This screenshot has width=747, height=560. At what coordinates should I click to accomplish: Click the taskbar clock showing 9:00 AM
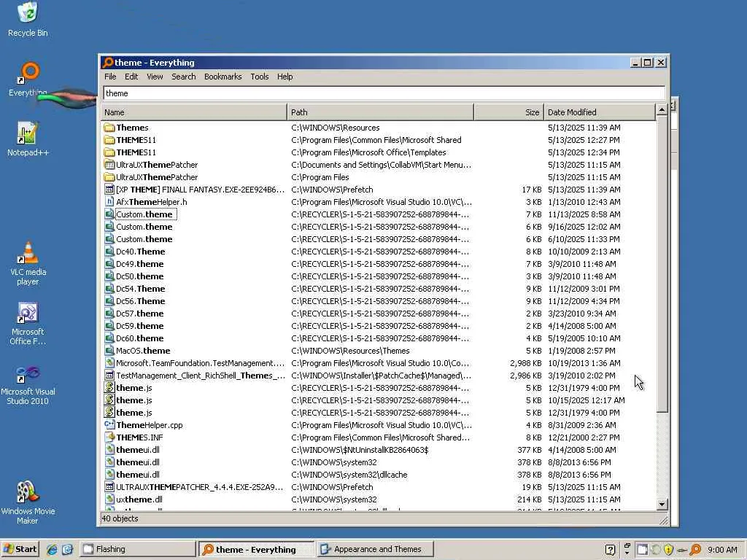pyautogui.click(x=722, y=550)
